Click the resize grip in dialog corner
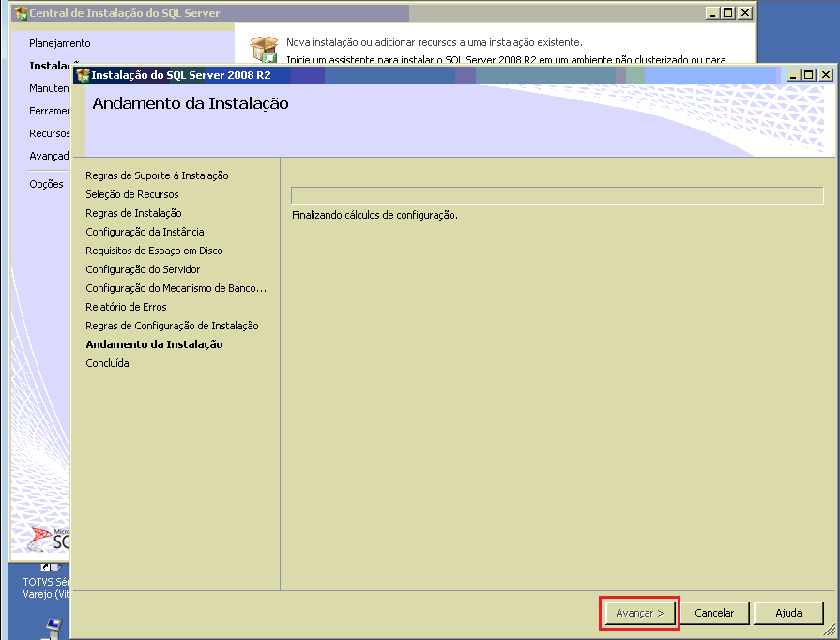This screenshot has width=840, height=640. (830, 630)
